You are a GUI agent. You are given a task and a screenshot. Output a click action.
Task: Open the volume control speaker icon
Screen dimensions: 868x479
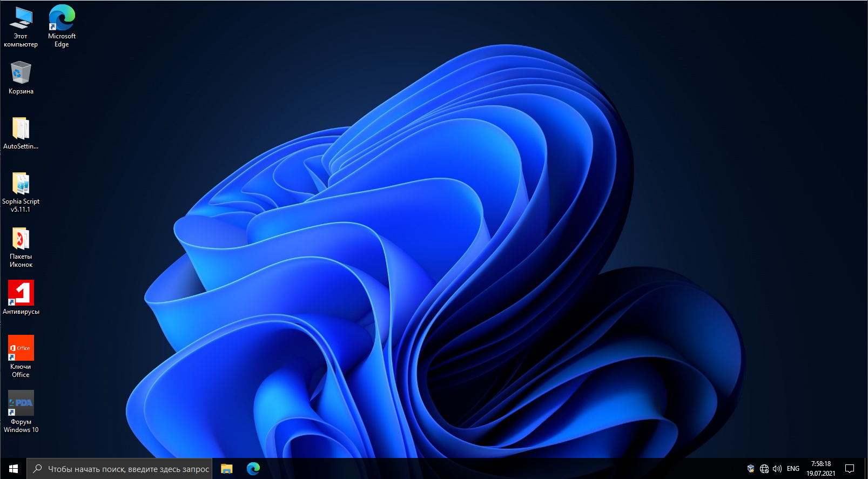(x=777, y=469)
